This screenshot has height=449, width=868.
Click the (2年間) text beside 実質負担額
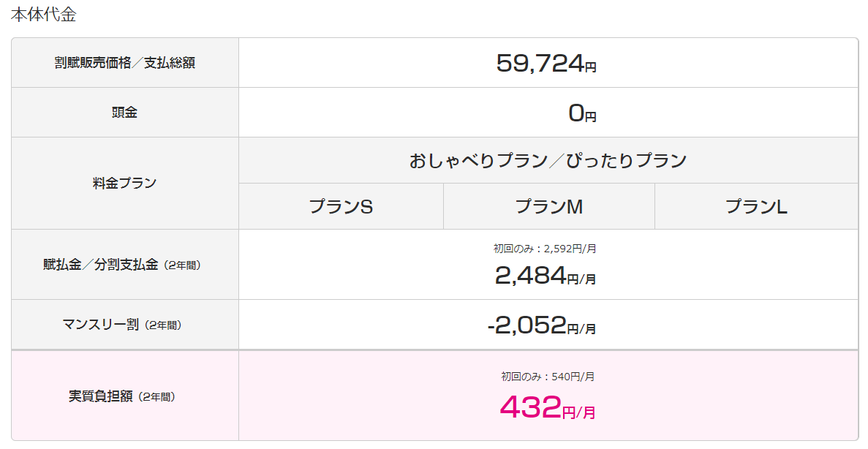click(x=156, y=397)
